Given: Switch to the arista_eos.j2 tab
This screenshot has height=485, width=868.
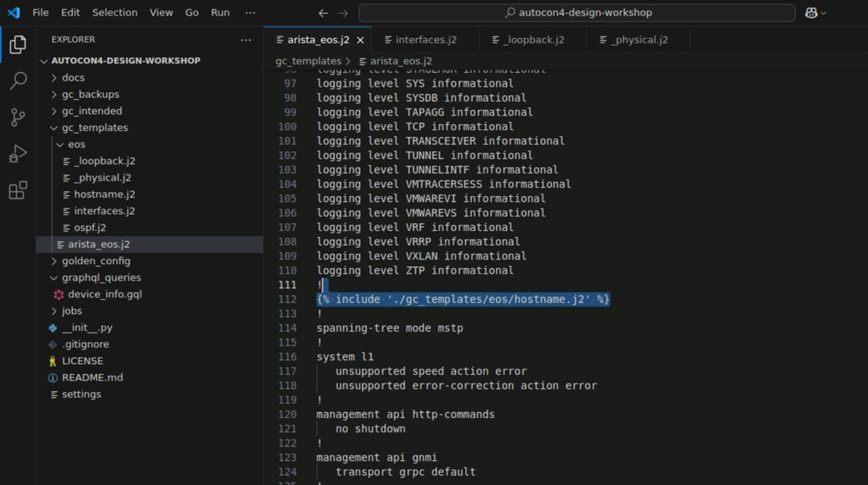Looking at the screenshot, I should [x=318, y=40].
